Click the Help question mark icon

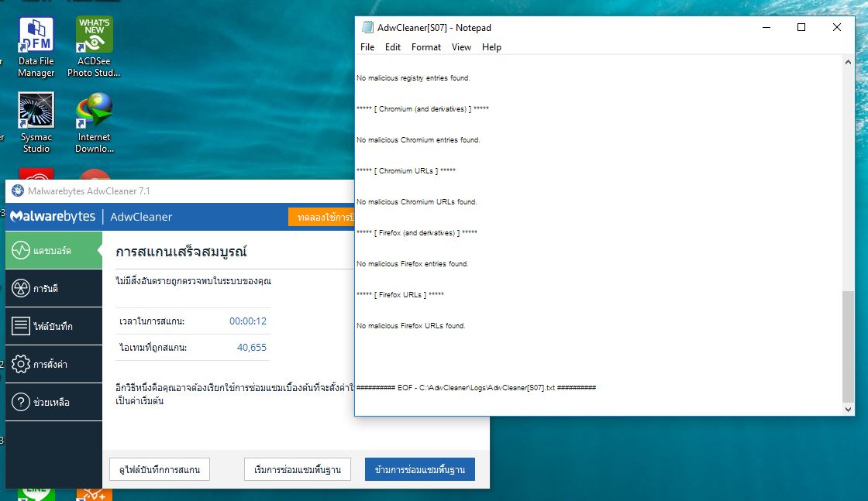(x=21, y=402)
